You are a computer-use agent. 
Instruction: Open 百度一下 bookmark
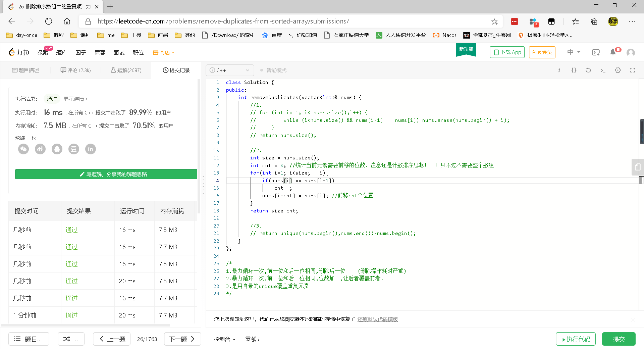[x=289, y=35]
